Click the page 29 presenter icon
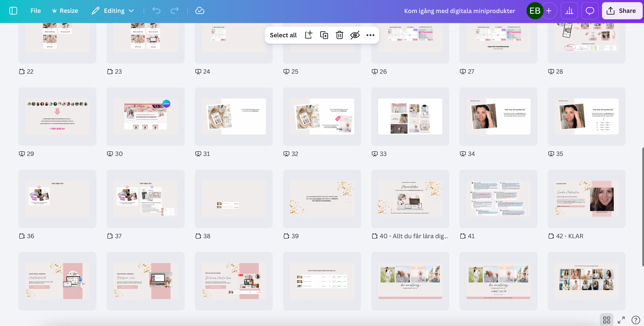Image resolution: width=644 pixels, height=326 pixels. tap(22, 154)
